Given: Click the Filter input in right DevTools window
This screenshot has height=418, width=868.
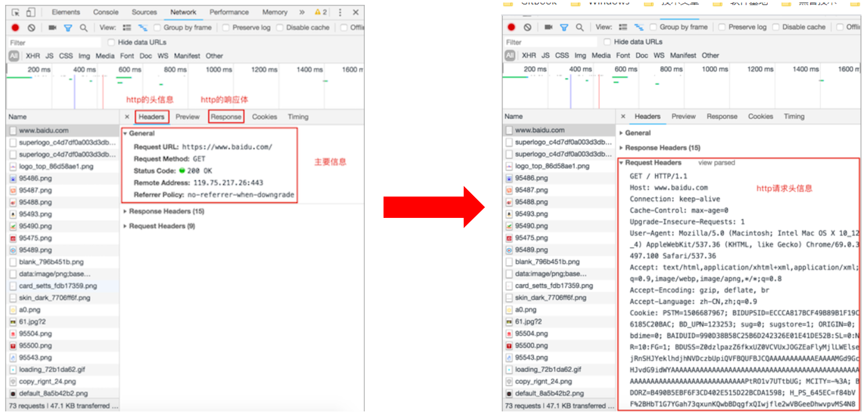Looking at the screenshot, I should click(x=551, y=42).
